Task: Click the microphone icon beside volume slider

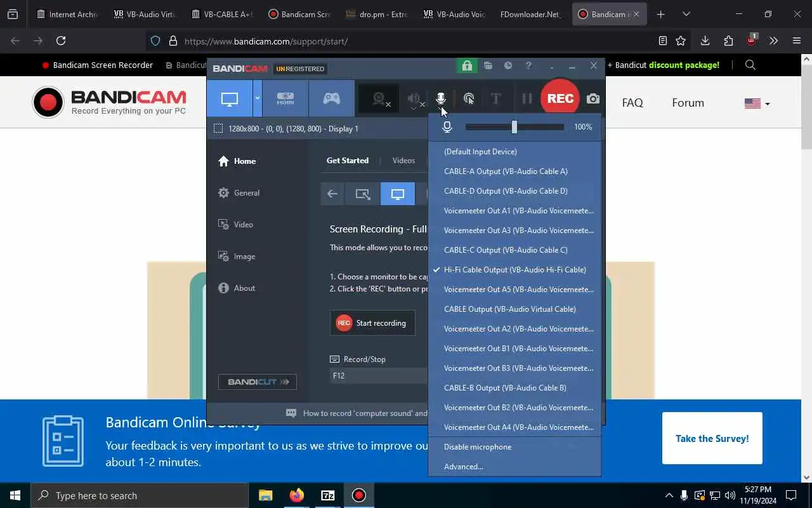Action: pyautogui.click(x=447, y=127)
